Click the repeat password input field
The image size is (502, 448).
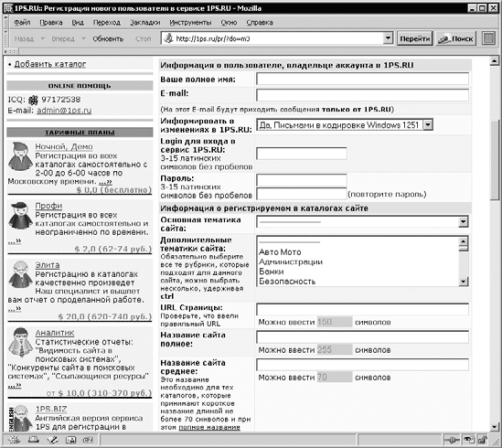302,194
